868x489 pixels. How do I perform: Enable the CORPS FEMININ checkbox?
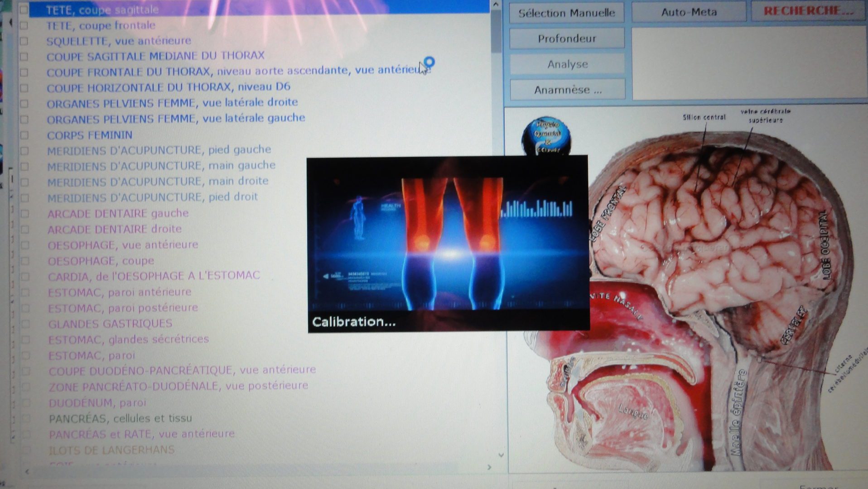pos(24,135)
